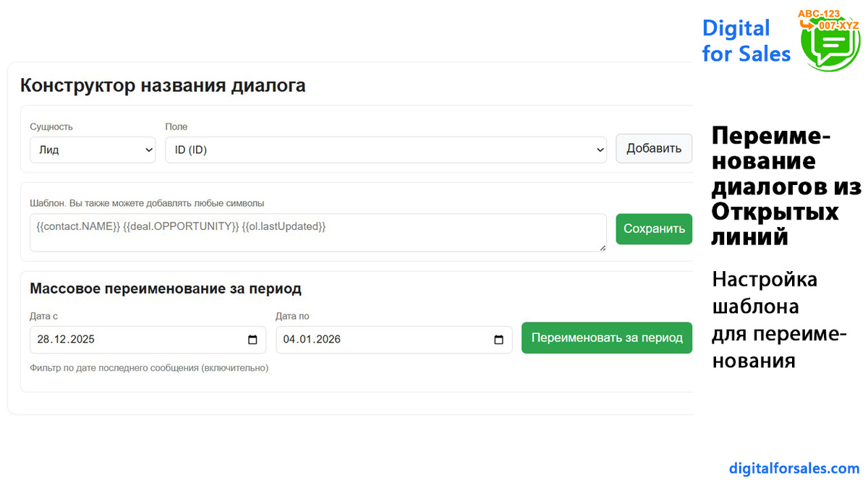Click subtitle Настройка шаблона для переименования
Screen dimensions: 868x488
pyautogui.click(x=780, y=320)
